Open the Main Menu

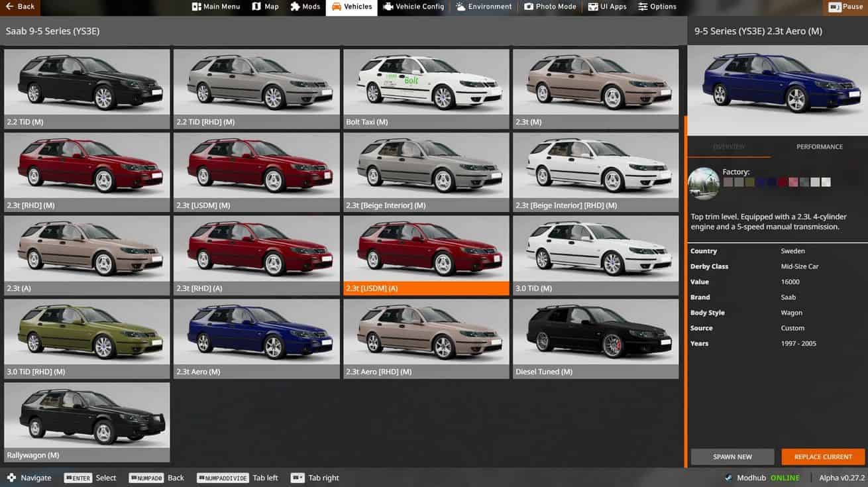[216, 7]
